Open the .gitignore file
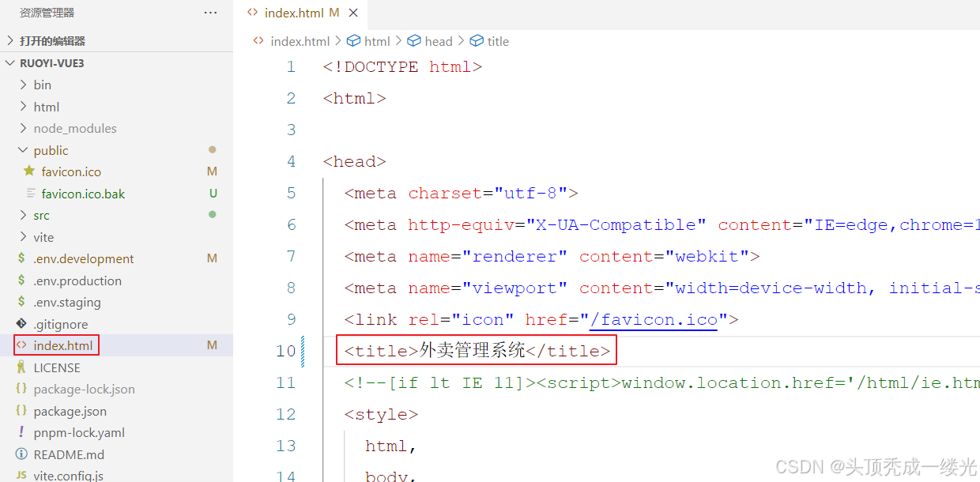 point(61,324)
